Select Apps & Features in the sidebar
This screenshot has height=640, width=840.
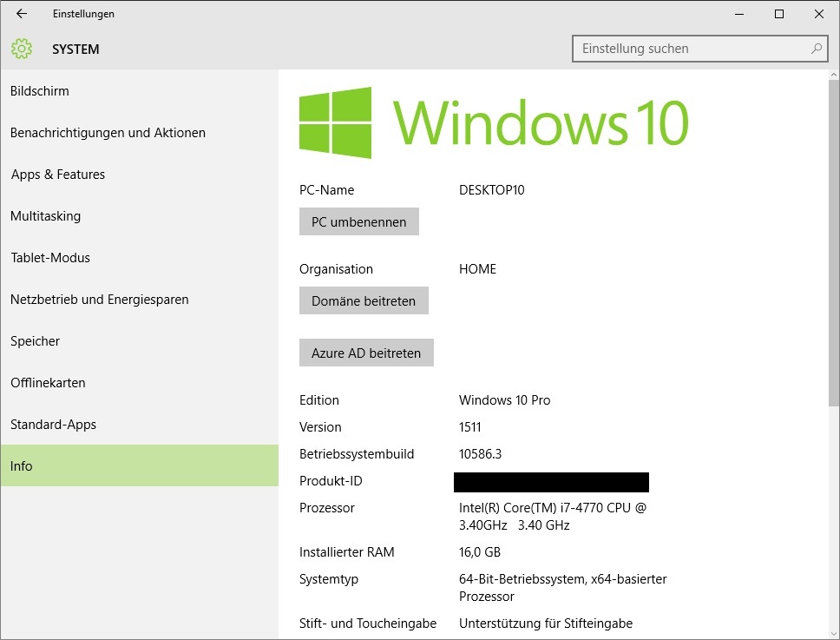pyautogui.click(x=57, y=174)
